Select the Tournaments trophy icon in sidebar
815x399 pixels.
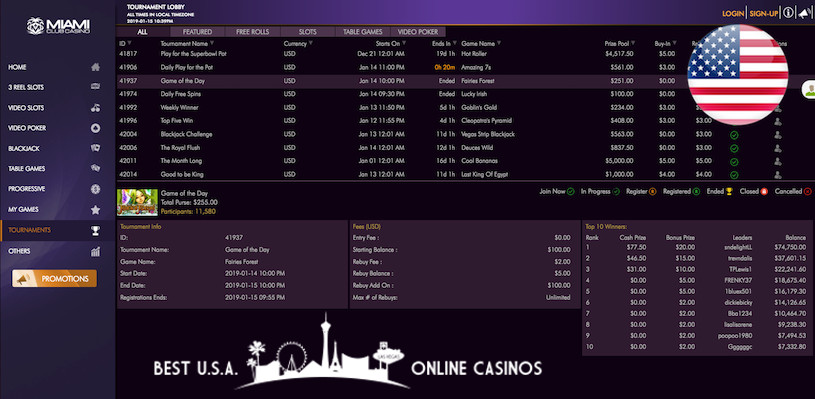pyautogui.click(x=96, y=230)
